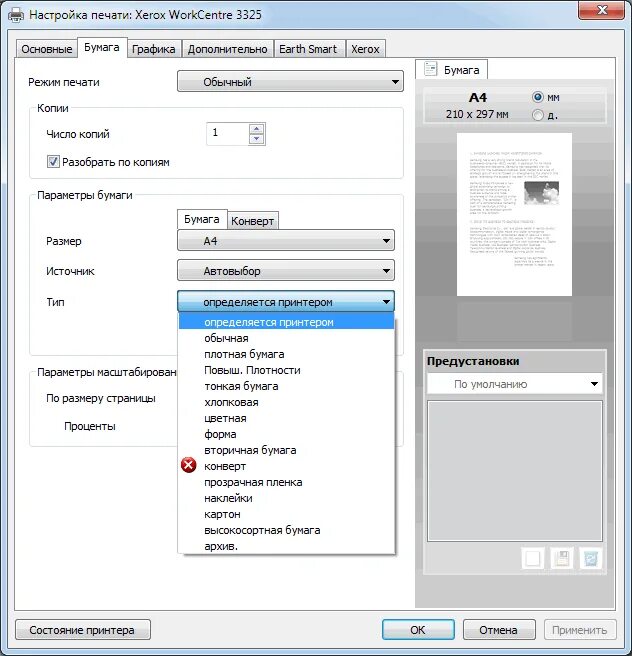The height and width of the screenshot is (656, 632).
Task: Click the red error icon next to конверт
Action: [x=189, y=465]
